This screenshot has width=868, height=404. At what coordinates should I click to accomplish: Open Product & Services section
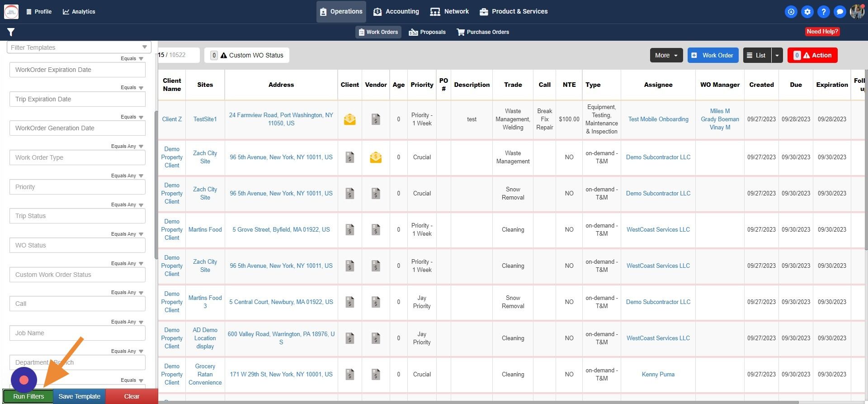[x=514, y=12]
